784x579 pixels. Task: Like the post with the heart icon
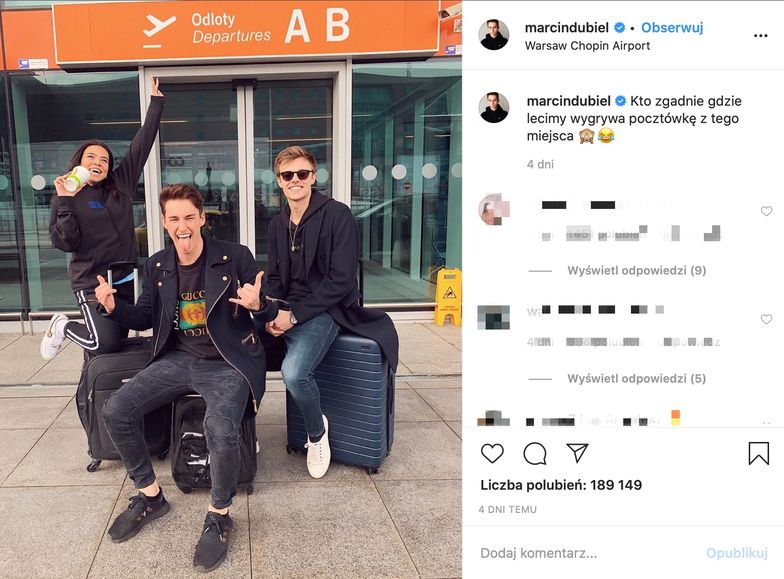point(492,453)
